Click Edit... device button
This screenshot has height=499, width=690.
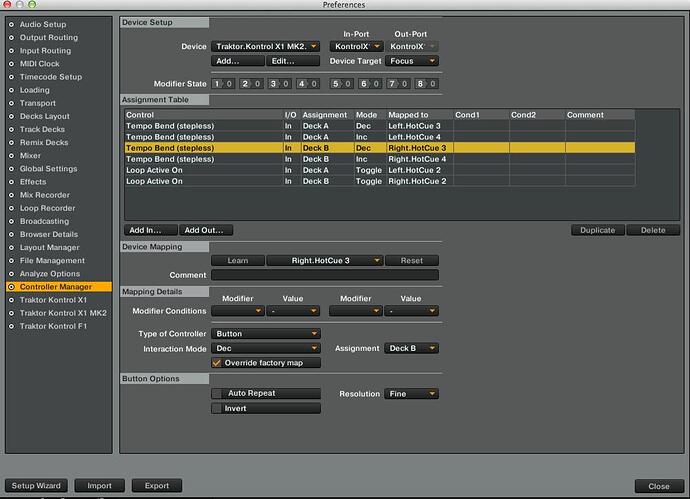(x=293, y=61)
